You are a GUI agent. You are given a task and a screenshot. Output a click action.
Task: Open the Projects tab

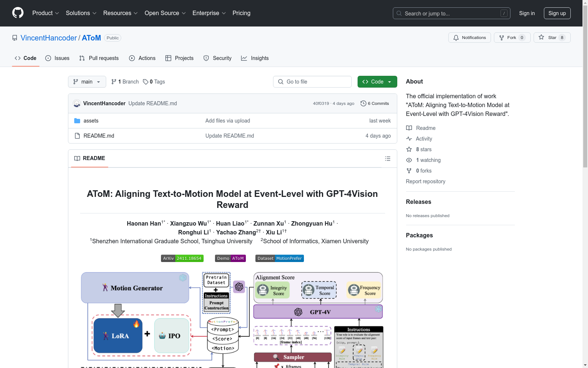[179, 58]
